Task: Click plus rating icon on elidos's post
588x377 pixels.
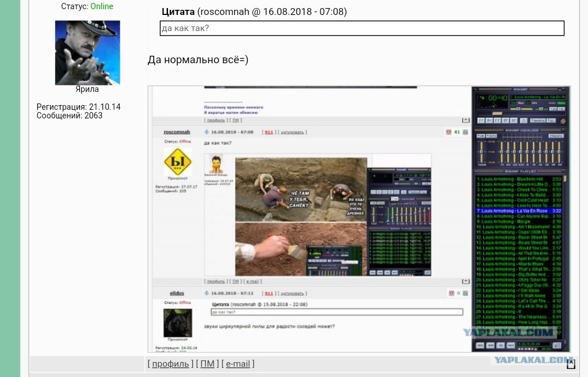Action: tap(465, 293)
